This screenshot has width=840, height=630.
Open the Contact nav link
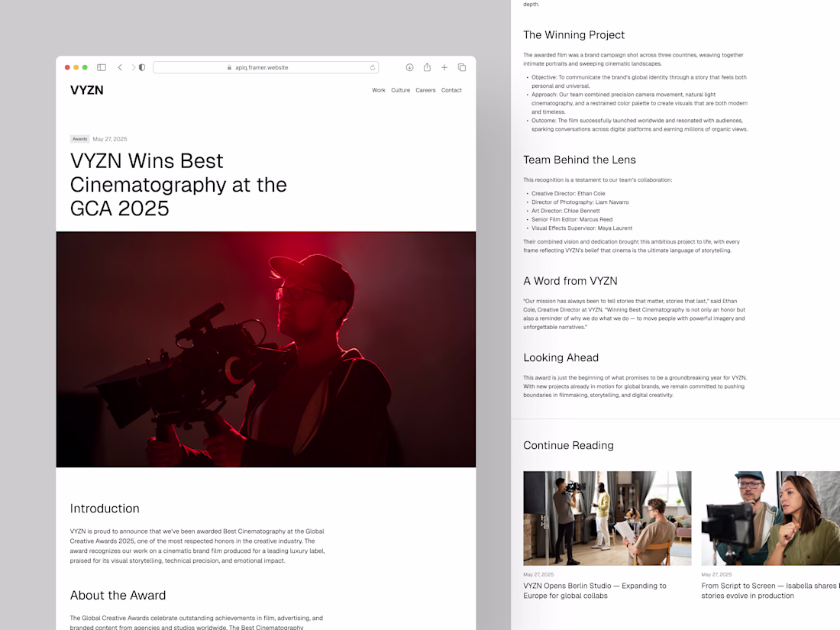pos(451,90)
